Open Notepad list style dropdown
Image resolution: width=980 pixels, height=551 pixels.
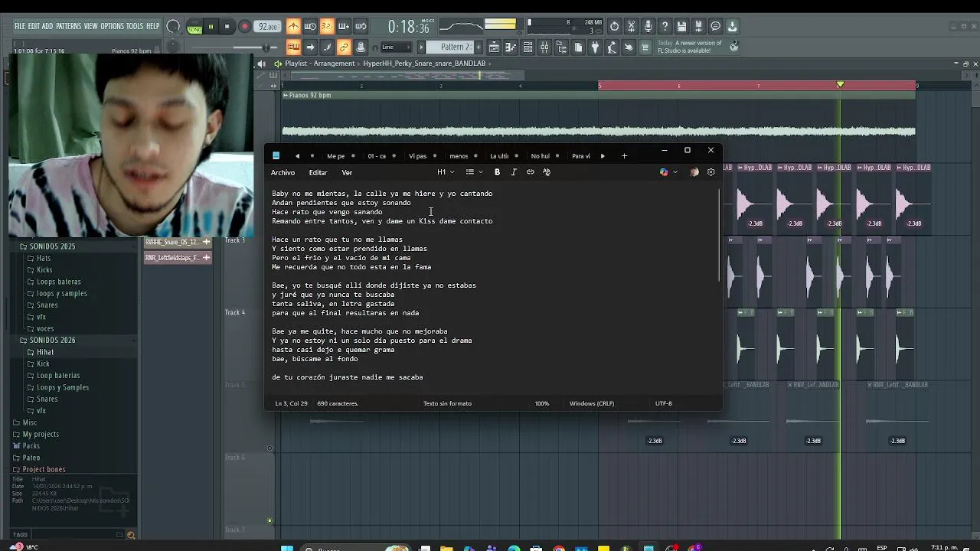coord(474,172)
